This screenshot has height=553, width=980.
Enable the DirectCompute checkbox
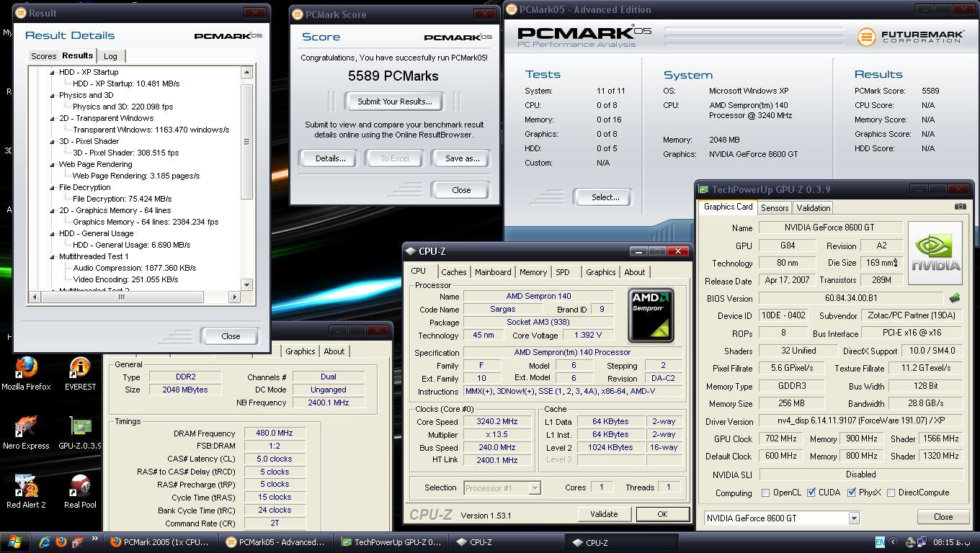pos(891,493)
